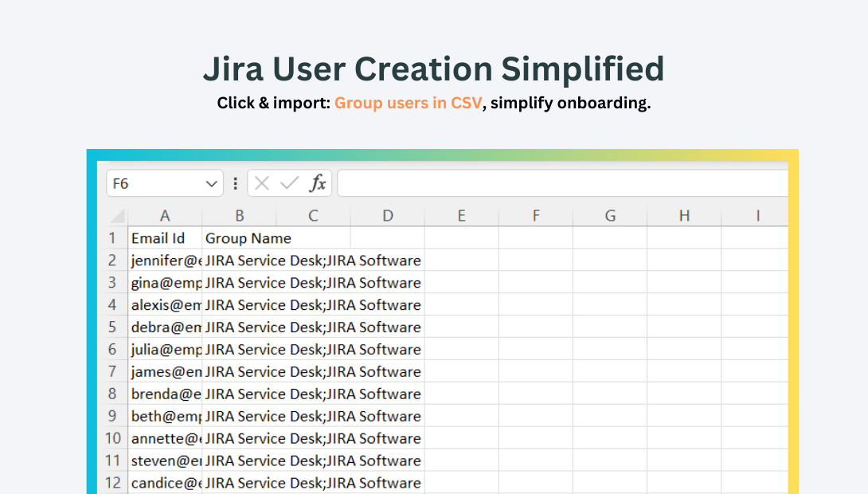Select row 2 header
Image resolution: width=868 pixels, height=494 pixels.
click(113, 261)
